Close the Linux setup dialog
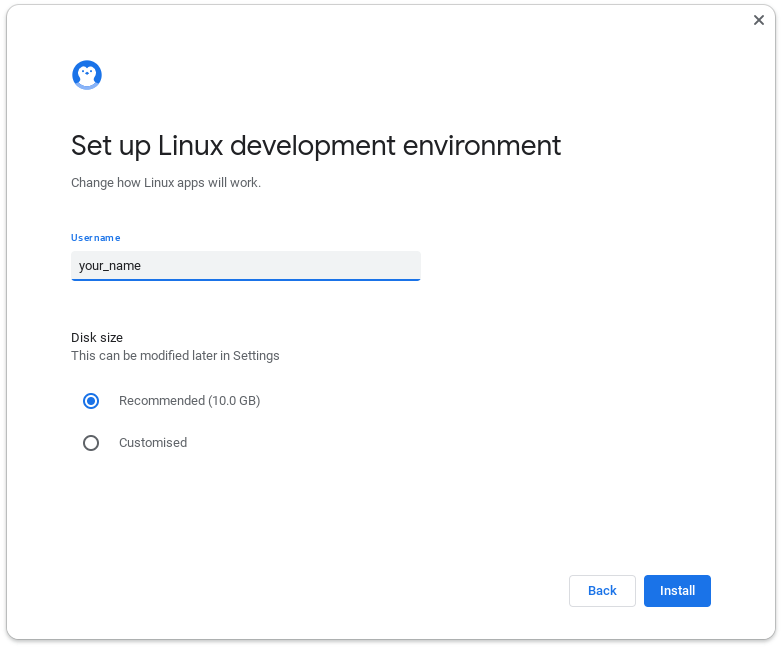The height and width of the screenshot is (648, 782). [x=758, y=20]
